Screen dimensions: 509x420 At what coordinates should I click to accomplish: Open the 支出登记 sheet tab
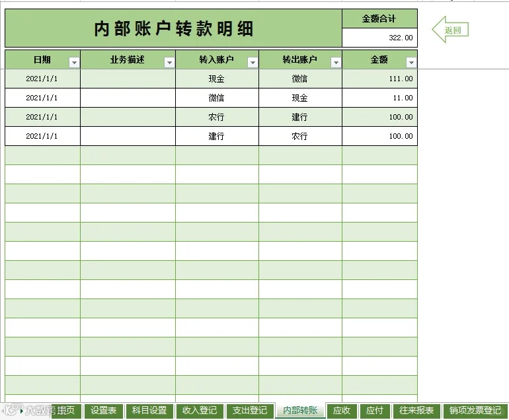(250, 411)
